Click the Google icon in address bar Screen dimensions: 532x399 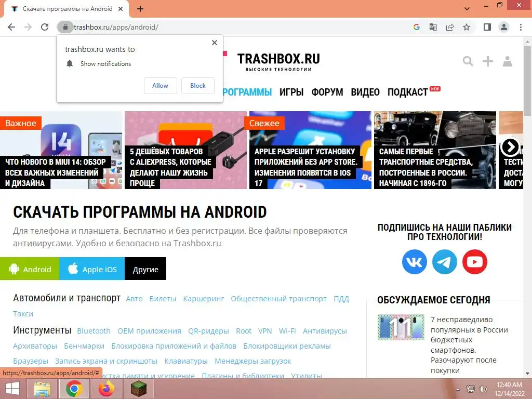point(416,27)
